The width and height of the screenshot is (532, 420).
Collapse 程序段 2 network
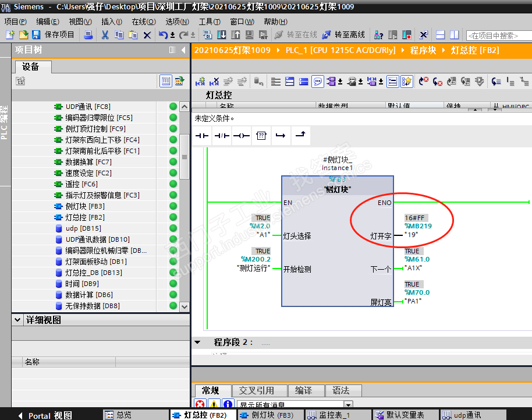point(197,342)
